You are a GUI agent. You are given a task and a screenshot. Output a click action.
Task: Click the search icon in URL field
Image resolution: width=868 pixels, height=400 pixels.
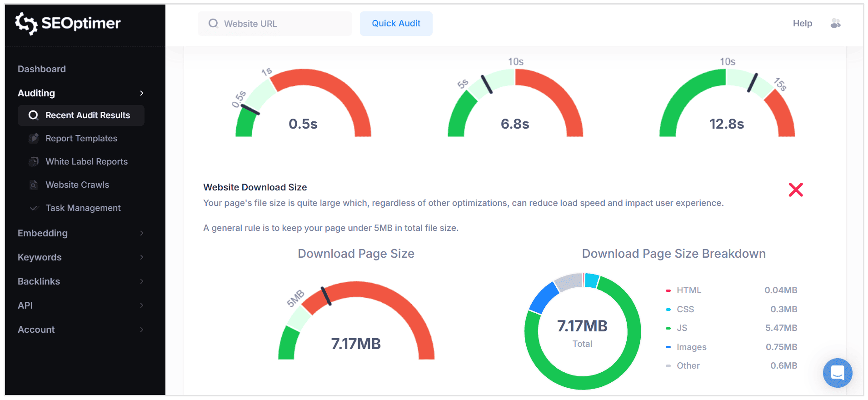[213, 24]
